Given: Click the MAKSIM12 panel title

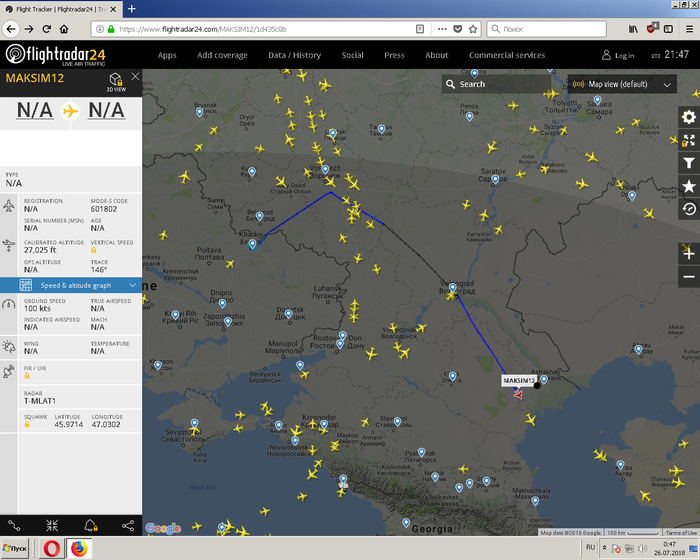Looking at the screenshot, I should point(35,78).
